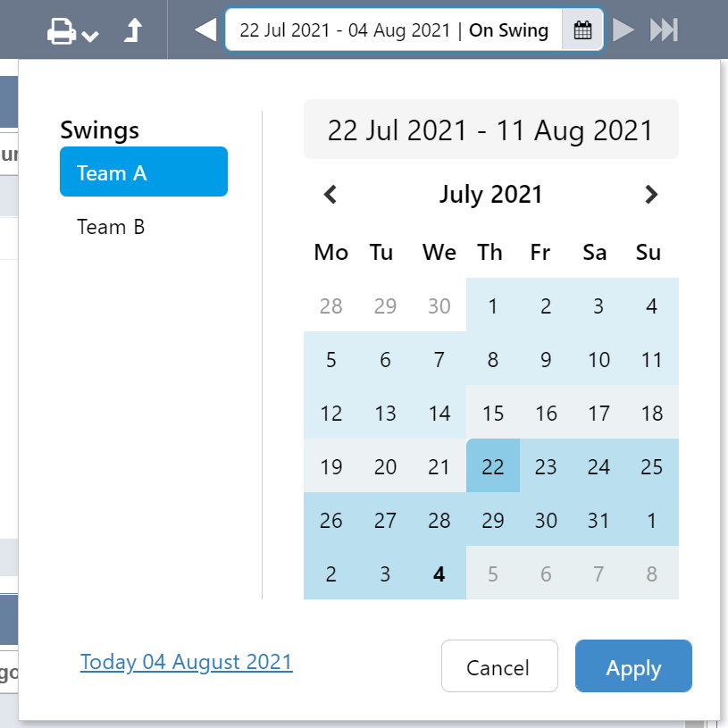Skip to the latest period icon
728x728 pixels.
tap(664, 30)
